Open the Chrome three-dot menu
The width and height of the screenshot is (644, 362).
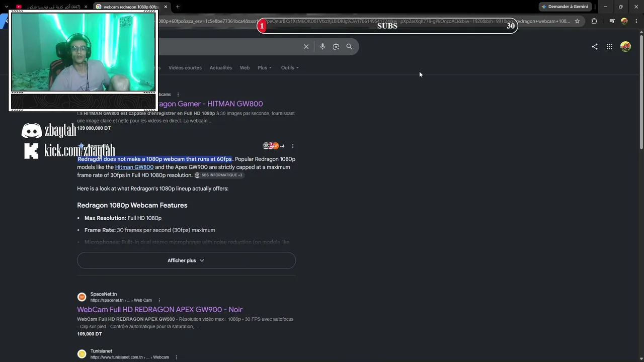pos(637,21)
